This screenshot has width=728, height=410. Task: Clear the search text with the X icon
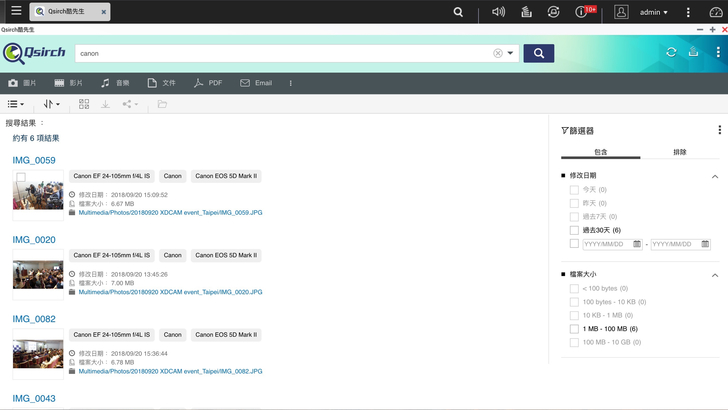click(498, 53)
